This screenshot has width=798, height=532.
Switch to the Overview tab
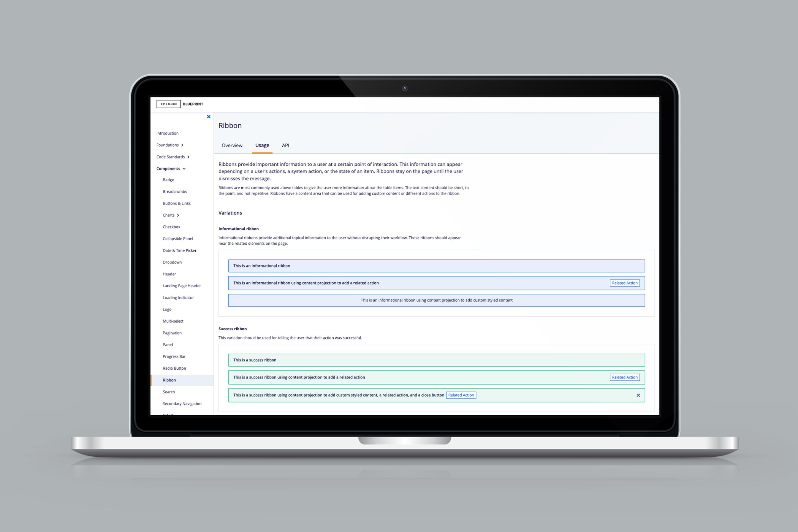click(x=232, y=145)
